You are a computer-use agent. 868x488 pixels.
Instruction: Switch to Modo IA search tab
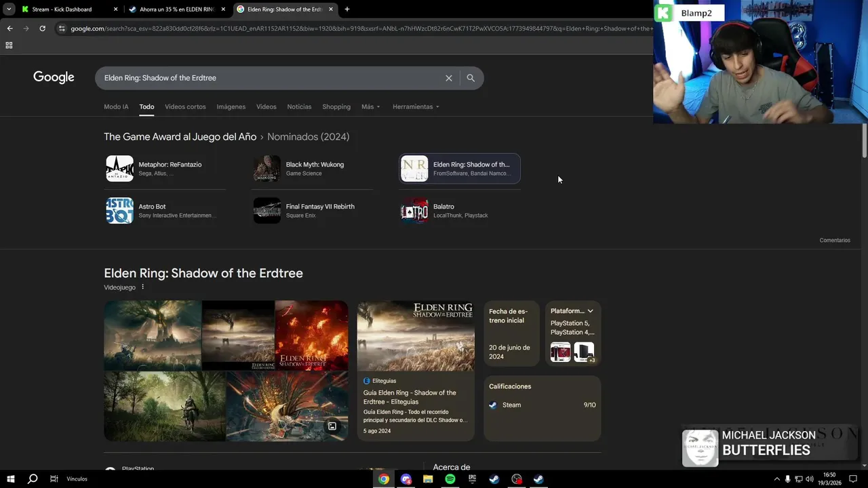pos(116,106)
